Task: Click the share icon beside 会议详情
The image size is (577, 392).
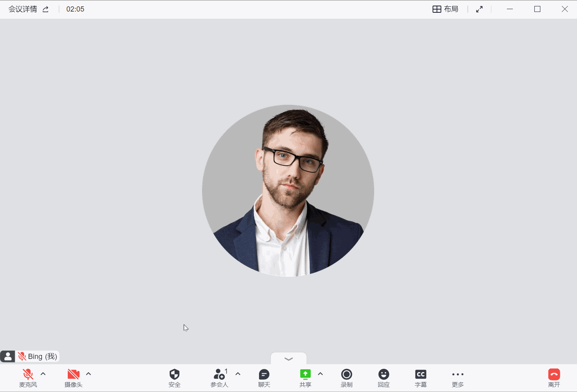Action: 46,9
